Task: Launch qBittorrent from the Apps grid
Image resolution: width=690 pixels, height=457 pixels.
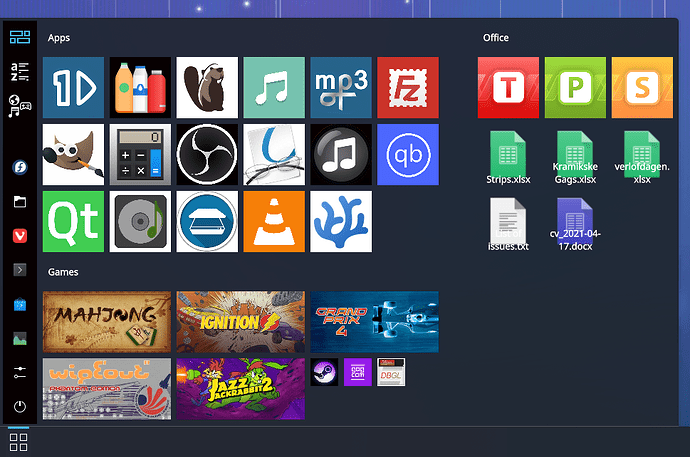Action: pos(408,154)
